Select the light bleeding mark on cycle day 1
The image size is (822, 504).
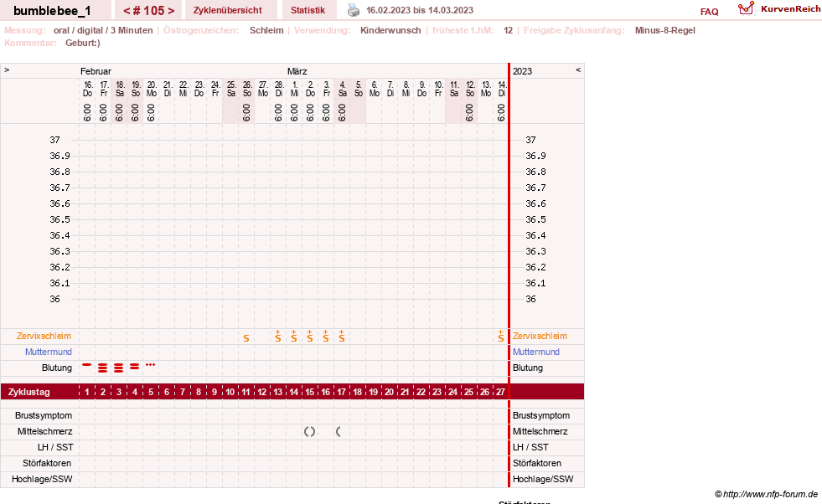(x=87, y=365)
